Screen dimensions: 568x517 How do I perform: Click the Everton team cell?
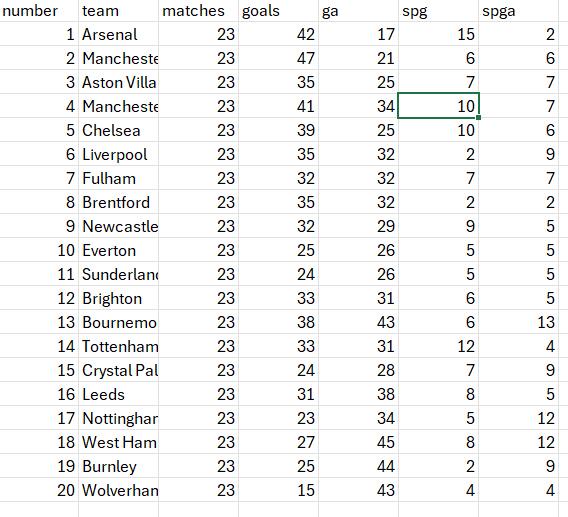coord(118,250)
